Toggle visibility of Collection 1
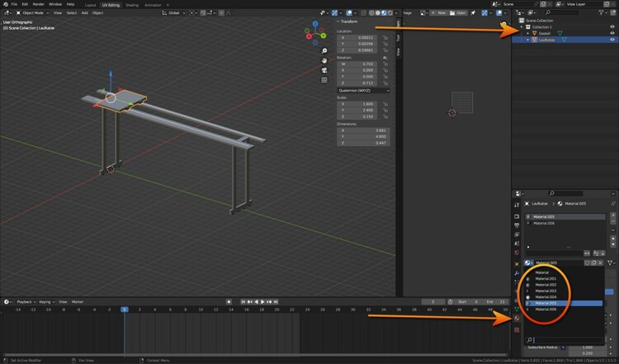This screenshot has height=364, width=619. [612, 26]
